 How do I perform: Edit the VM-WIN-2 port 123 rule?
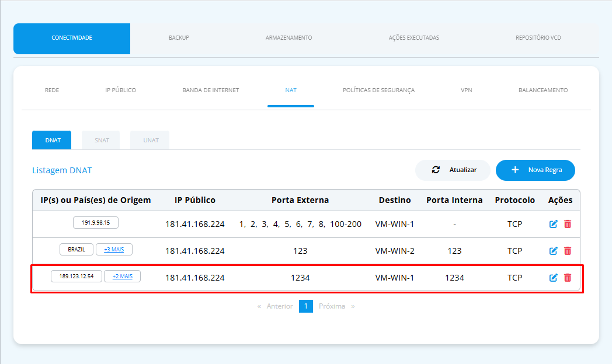click(x=553, y=251)
